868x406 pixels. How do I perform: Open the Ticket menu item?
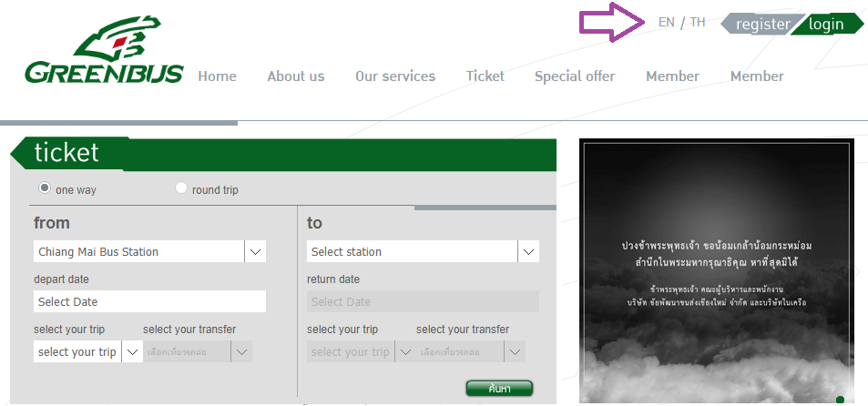485,76
